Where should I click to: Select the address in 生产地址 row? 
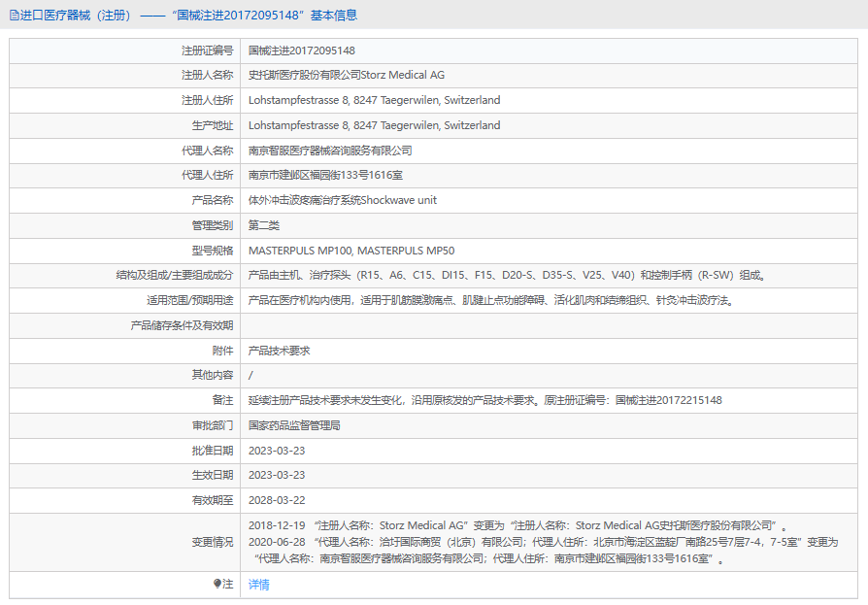pyautogui.click(x=374, y=125)
